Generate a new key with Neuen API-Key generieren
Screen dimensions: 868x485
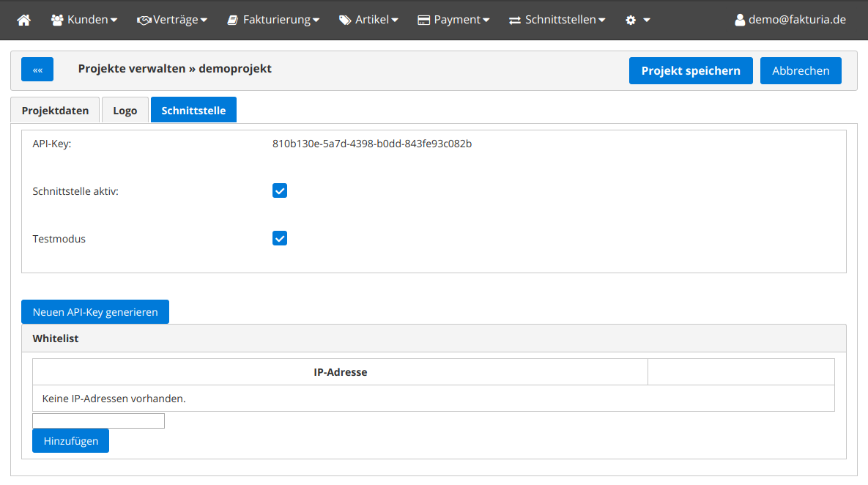pyautogui.click(x=95, y=311)
